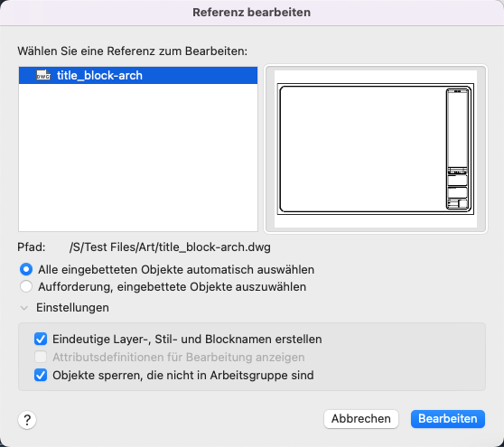Click the 'Pfad:' label
Image resolution: width=504 pixels, height=447 pixels.
pyautogui.click(x=32, y=247)
